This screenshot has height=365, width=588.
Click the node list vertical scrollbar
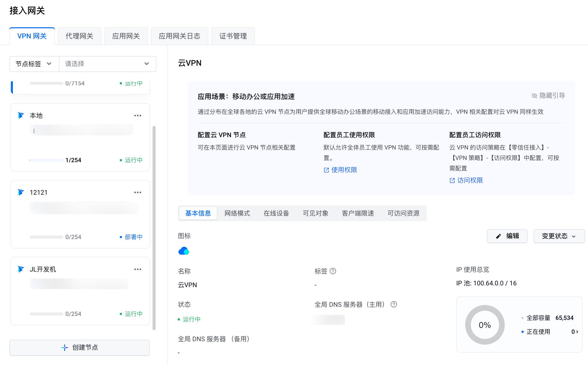154,228
